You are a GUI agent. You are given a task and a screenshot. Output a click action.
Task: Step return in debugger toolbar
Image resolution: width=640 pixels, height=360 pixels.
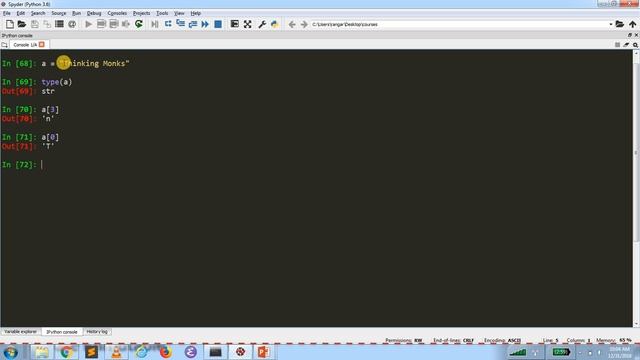point(193,24)
